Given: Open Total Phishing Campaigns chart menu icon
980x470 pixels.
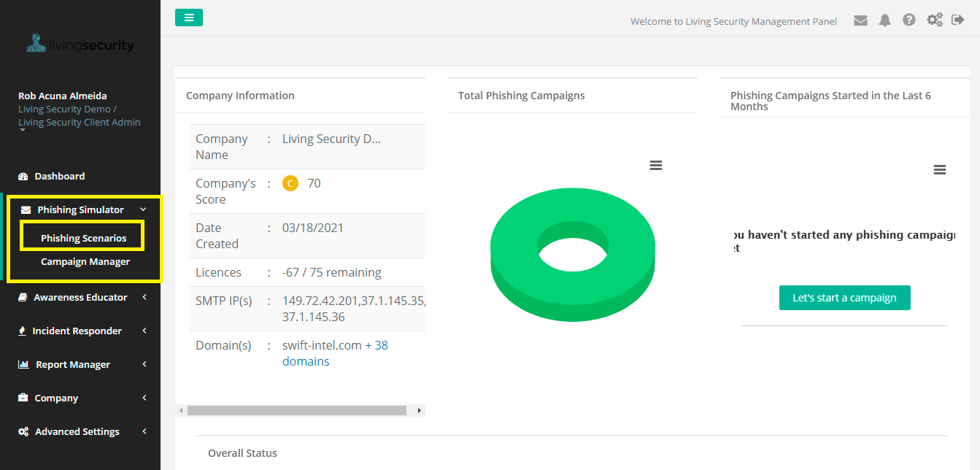Looking at the screenshot, I should click(x=656, y=166).
